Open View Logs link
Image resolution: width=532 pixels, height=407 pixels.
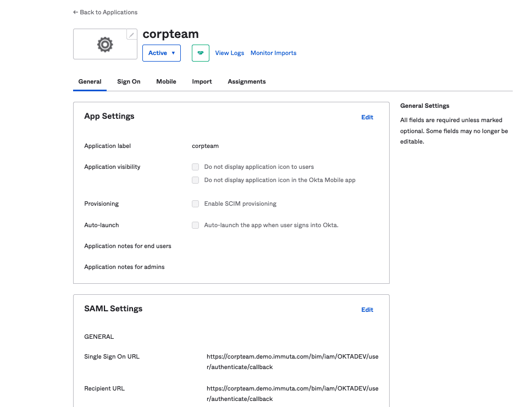230,53
